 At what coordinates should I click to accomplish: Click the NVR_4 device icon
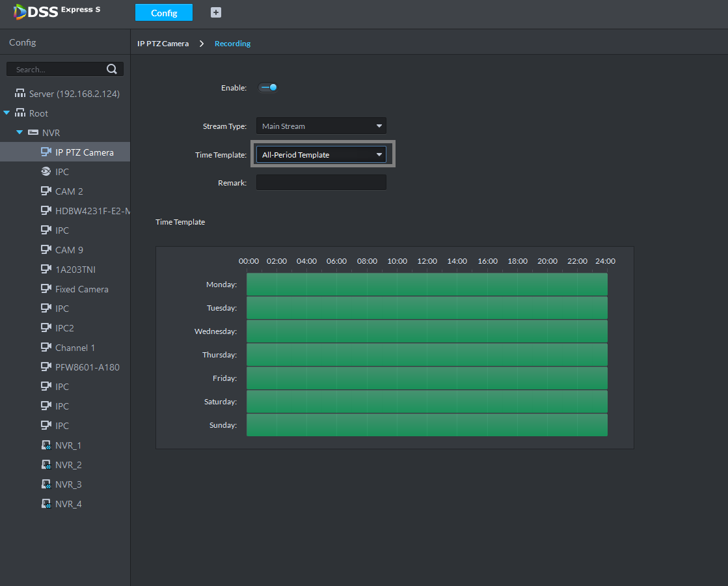(x=46, y=504)
